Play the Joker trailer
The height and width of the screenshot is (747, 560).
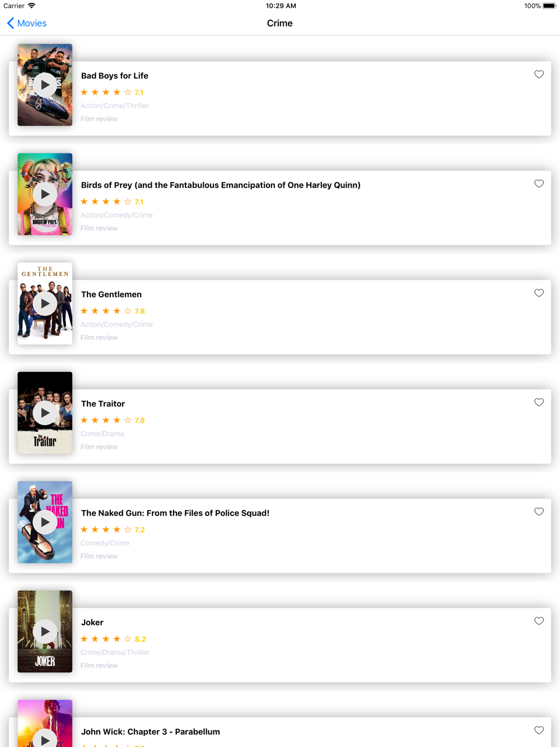pyautogui.click(x=45, y=632)
